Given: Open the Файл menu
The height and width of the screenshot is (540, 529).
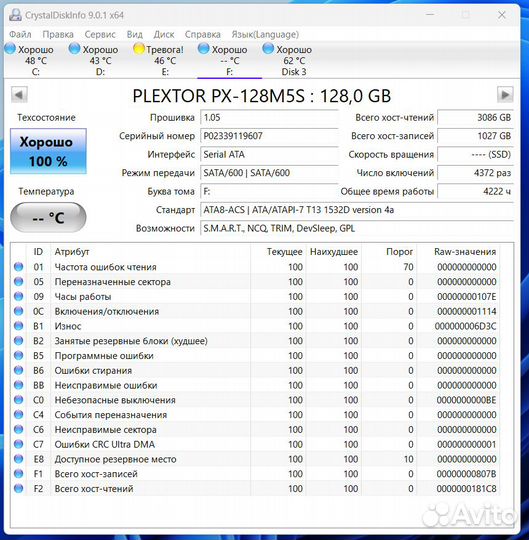Looking at the screenshot, I should coord(20,34).
